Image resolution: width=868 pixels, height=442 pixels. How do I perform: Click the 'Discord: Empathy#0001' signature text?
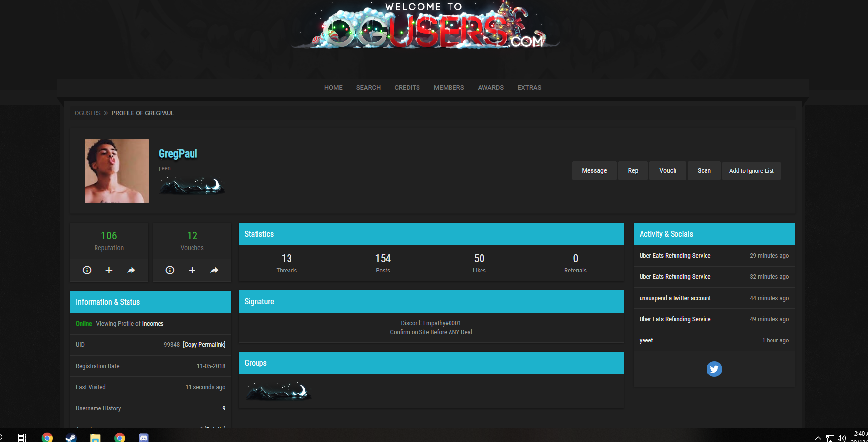[431, 323]
